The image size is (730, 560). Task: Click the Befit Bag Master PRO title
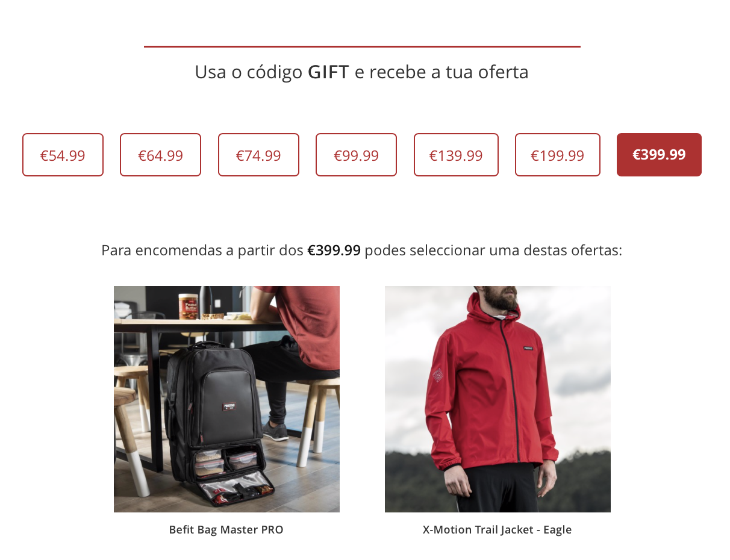point(226,530)
